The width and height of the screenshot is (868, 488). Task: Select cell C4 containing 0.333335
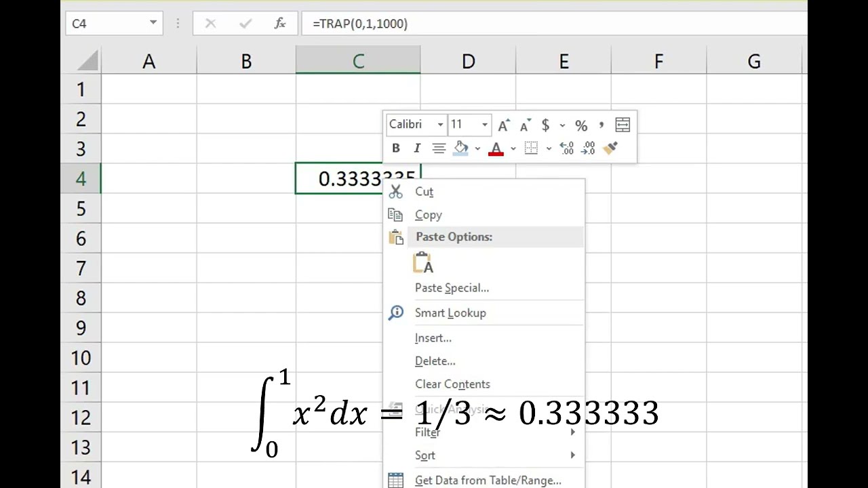pyautogui.click(x=358, y=178)
